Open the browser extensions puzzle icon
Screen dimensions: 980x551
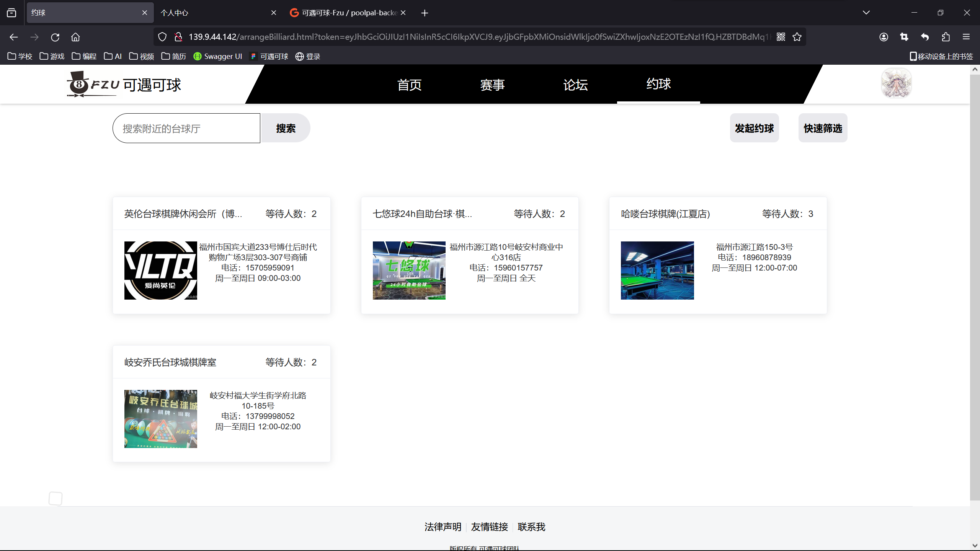point(946,37)
